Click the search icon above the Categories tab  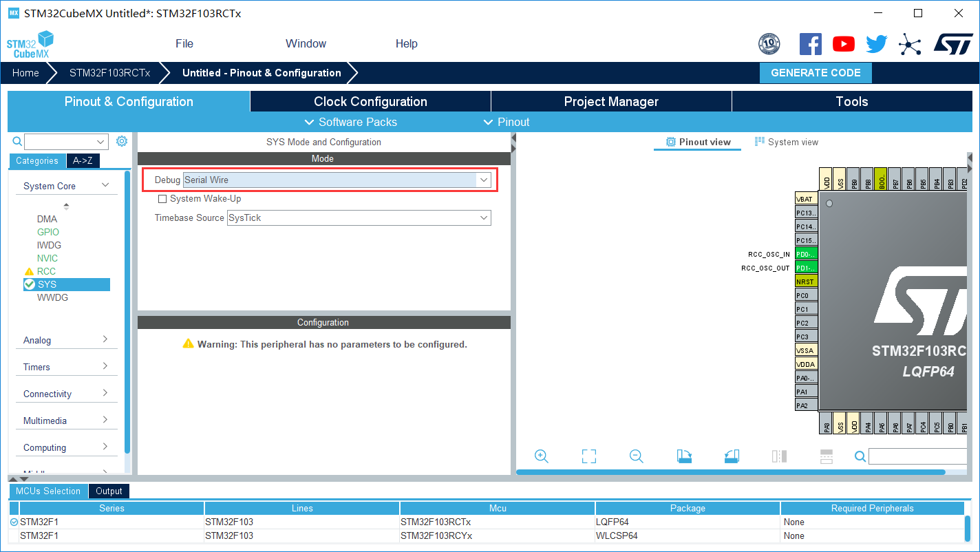click(17, 141)
